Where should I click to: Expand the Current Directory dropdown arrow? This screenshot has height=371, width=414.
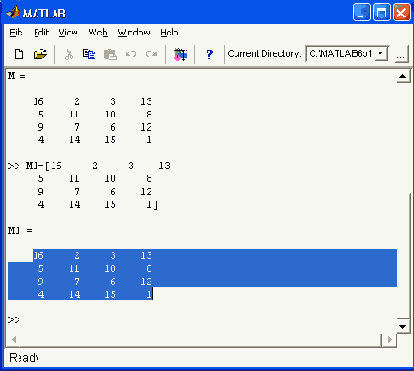coord(381,53)
